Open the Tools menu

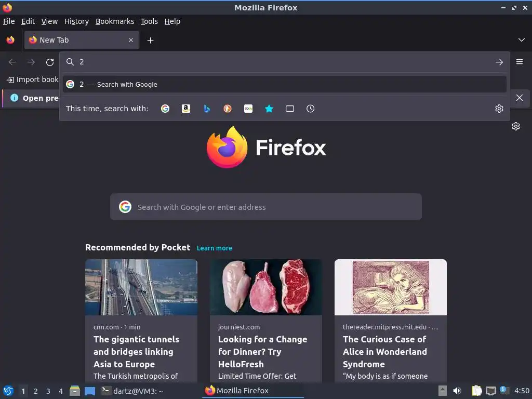click(149, 21)
